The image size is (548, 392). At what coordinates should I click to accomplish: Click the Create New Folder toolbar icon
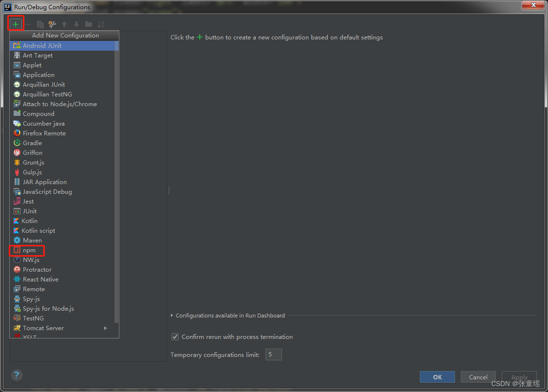click(89, 24)
